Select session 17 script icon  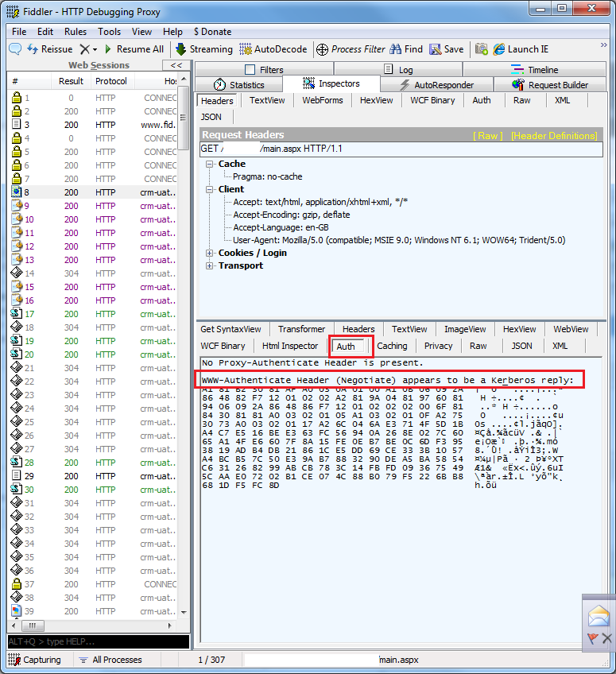[x=17, y=314]
